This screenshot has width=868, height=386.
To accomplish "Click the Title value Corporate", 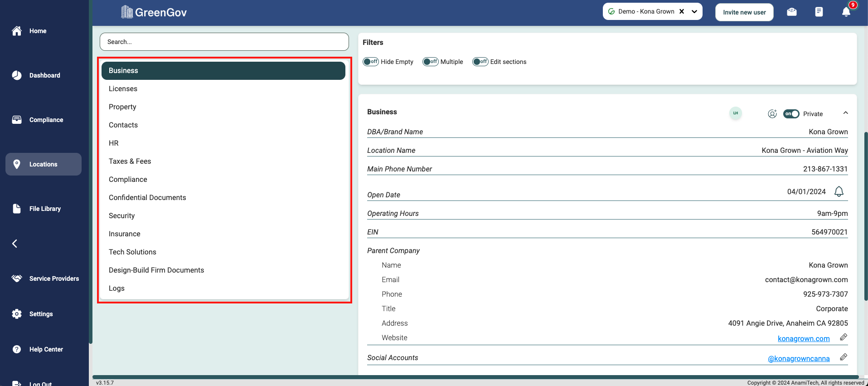I will click(832, 308).
